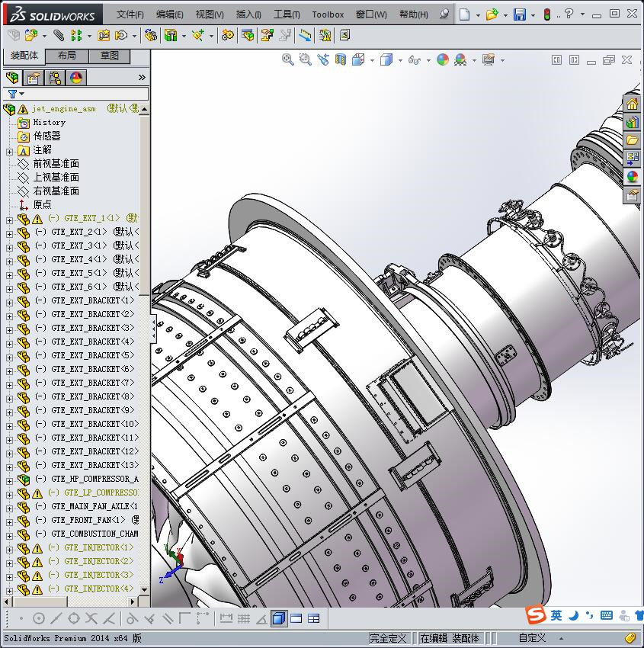Screen dimensions: 644x648
Task: Click the Save disk icon
Action: pos(519,14)
